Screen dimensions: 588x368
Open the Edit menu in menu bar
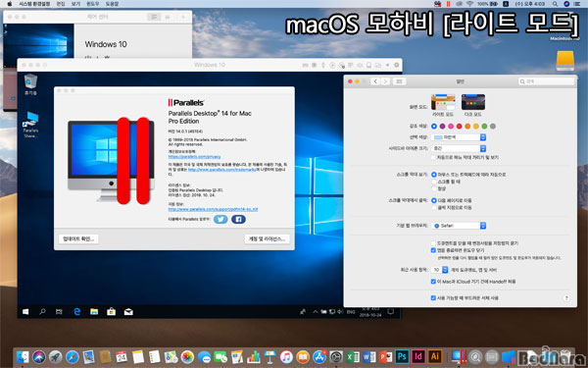click(x=61, y=4)
